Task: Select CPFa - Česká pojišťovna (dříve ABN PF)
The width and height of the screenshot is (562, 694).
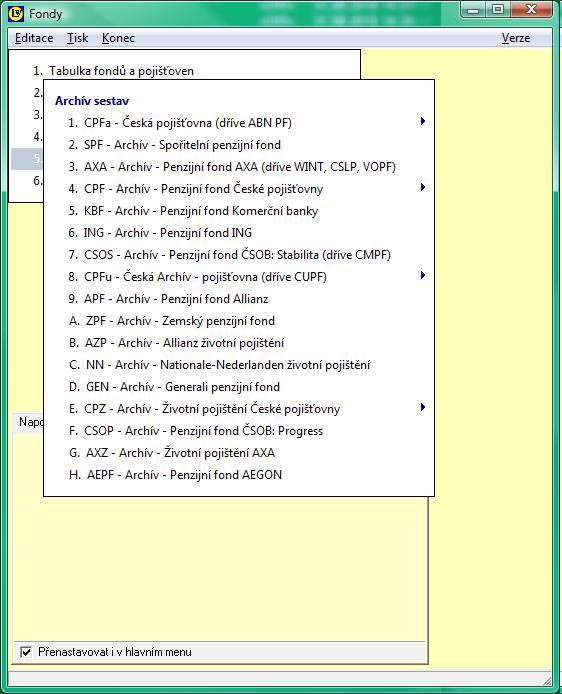Action: tap(180, 123)
